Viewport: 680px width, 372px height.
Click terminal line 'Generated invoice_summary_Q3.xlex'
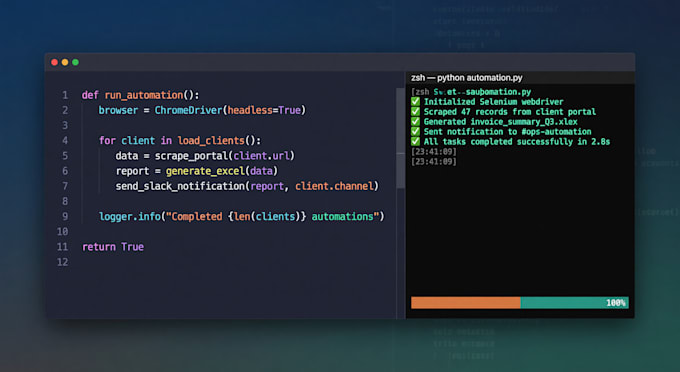click(x=500, y=121)
